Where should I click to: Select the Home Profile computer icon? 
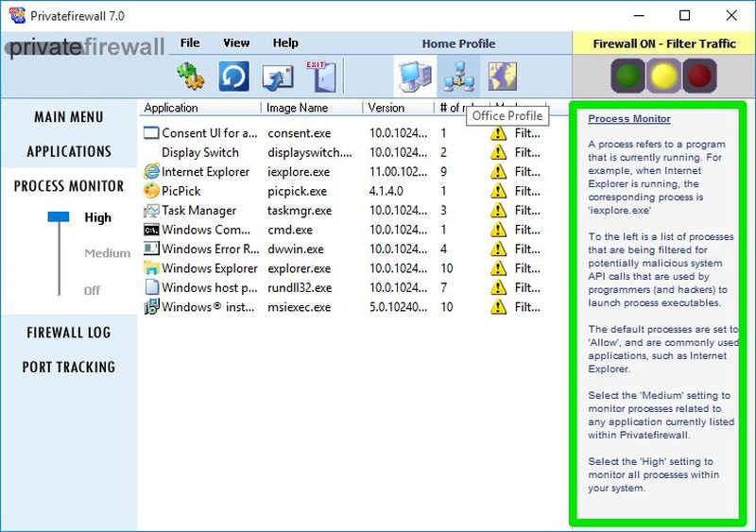pyautogui.click(x=415, y=77)
